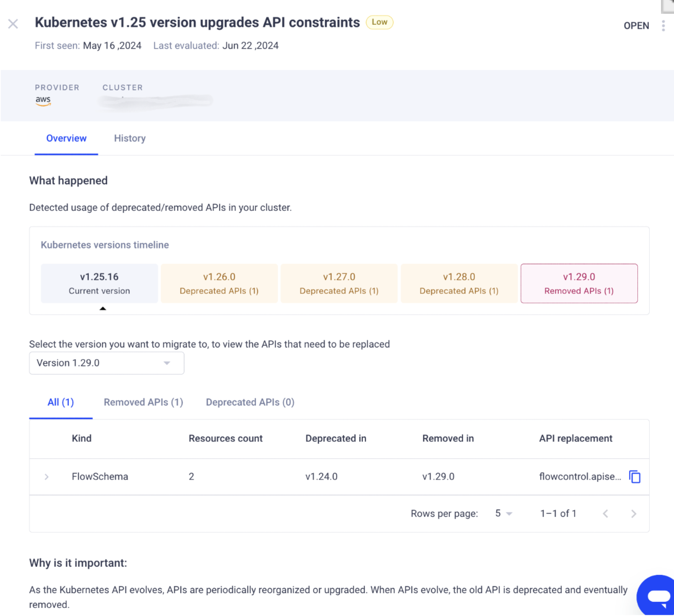Click the flowcontrol.apise... replacement text
Viewport: 674px width, 616px height.
click(580, 477)
